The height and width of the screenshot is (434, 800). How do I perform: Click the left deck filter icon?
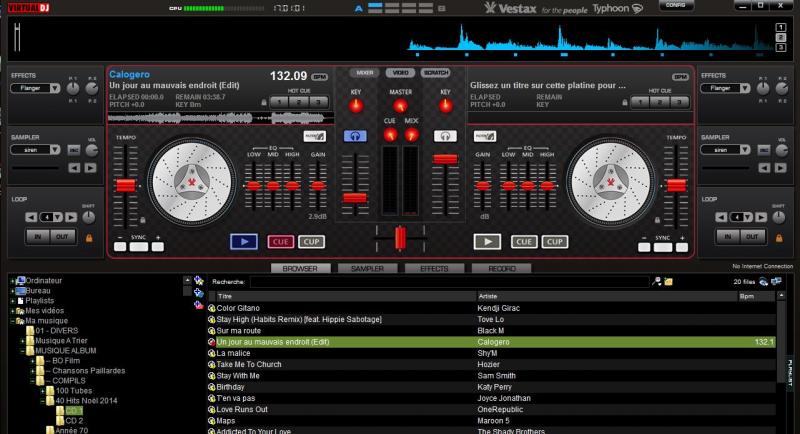(x=314, y=136)
